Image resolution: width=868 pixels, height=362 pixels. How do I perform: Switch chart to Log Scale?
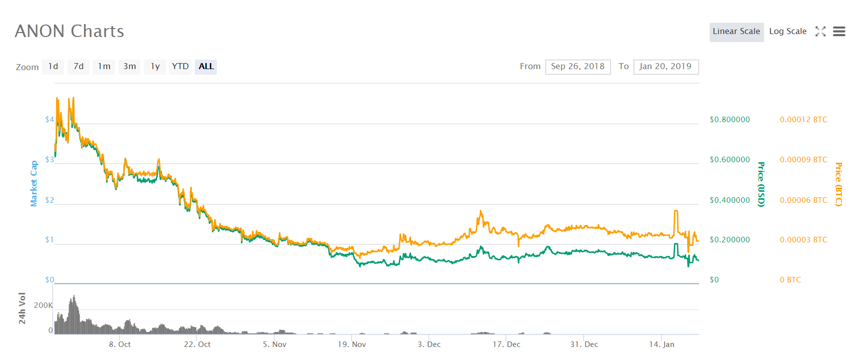click(x=788, y=32)
